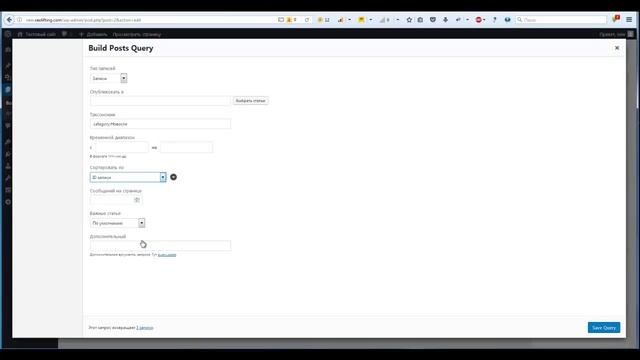The width and height of the screenshot is (640, 360).
Task: Click the date range start field
Action: [x=122, y=147]
